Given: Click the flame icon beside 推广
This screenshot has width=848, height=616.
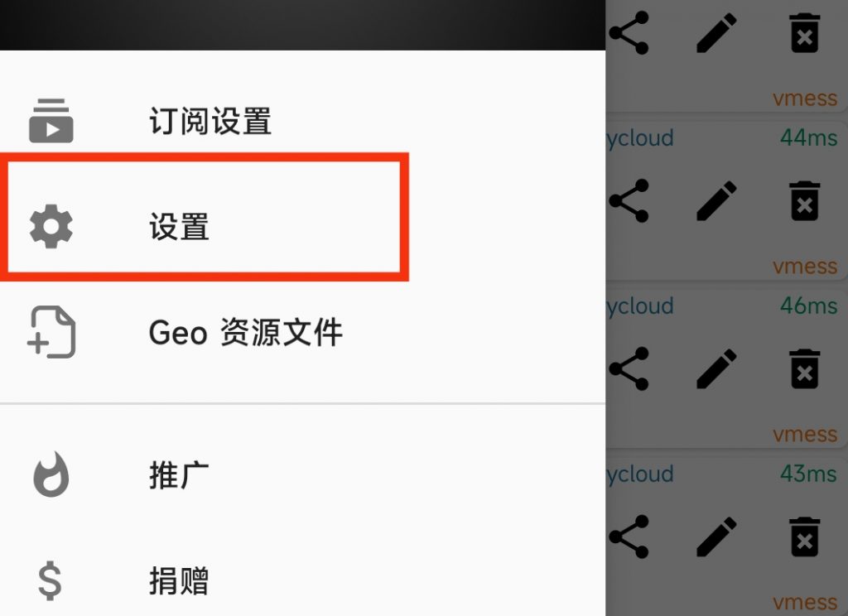Looking at the screenshot, I should (x=51, y=474).
